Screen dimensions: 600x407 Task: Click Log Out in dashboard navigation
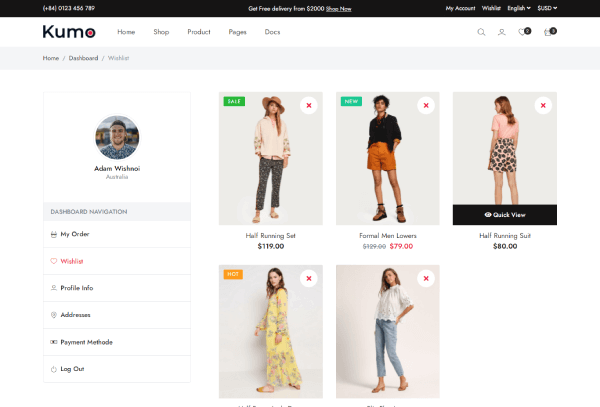point(72,369)
